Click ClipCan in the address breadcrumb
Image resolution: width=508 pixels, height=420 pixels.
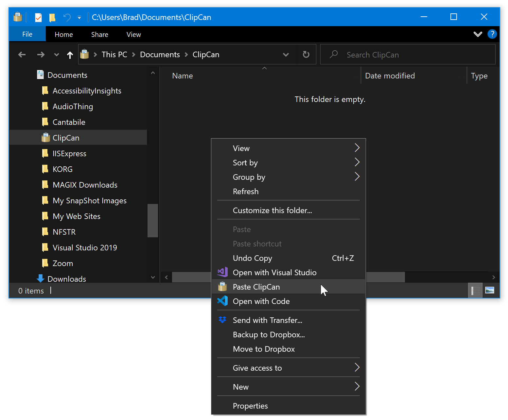[206, 55]
